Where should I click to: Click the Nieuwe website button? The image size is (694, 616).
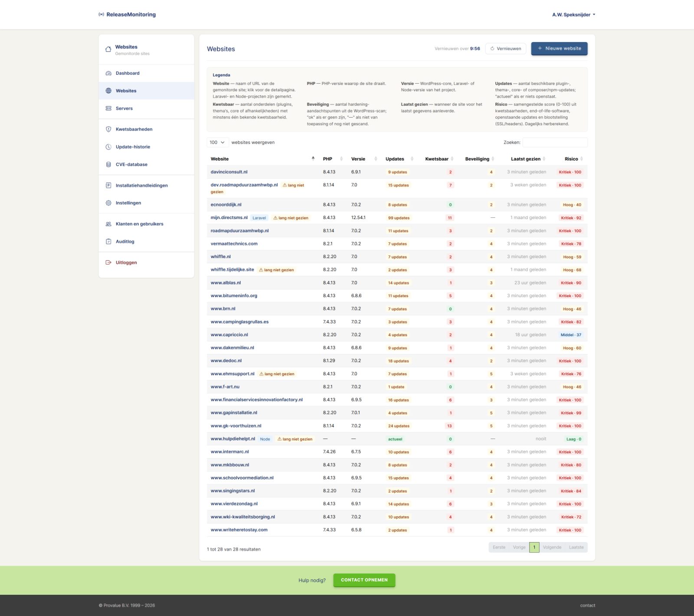click(x=559, y=49)
